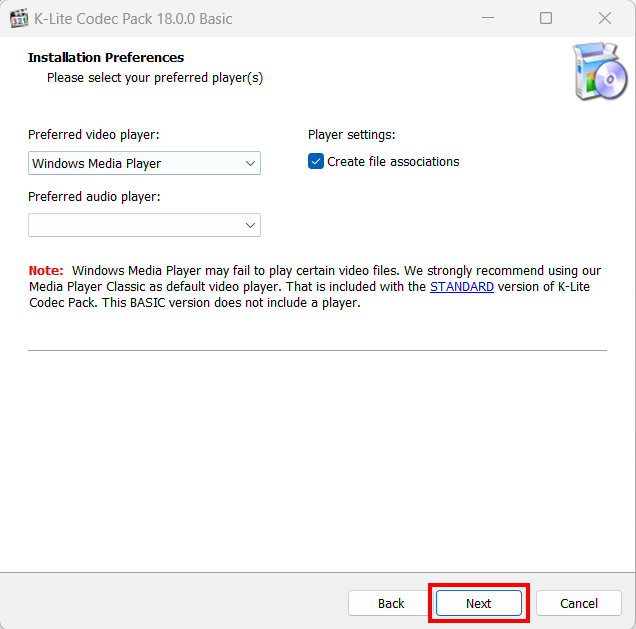Uncheck Create file associations checkbox

(316, 161)
